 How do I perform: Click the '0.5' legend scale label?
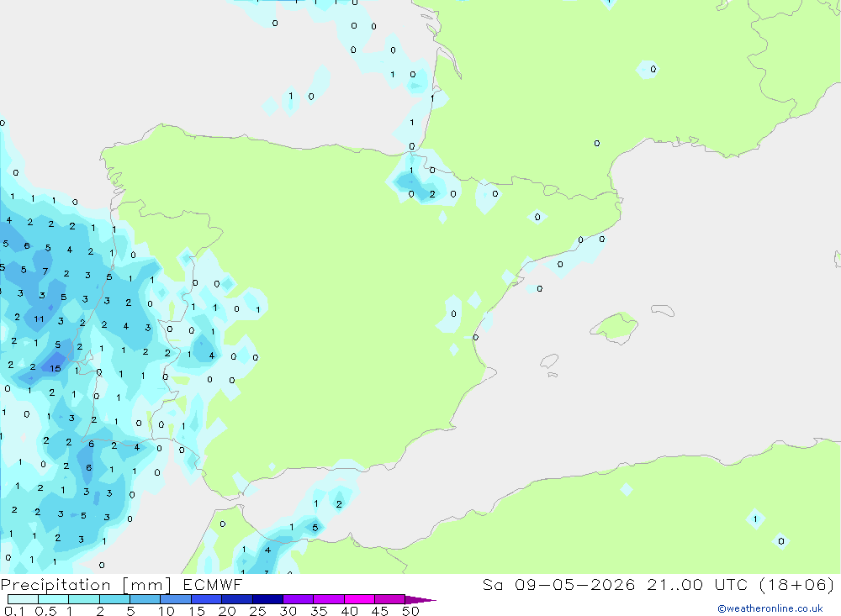(x=45, y=611)
